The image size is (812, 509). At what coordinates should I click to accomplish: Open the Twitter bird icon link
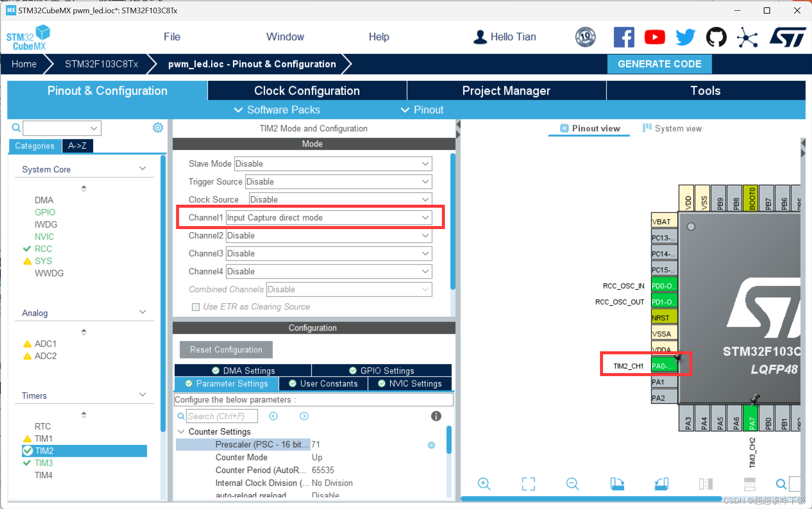coord(685,37)
